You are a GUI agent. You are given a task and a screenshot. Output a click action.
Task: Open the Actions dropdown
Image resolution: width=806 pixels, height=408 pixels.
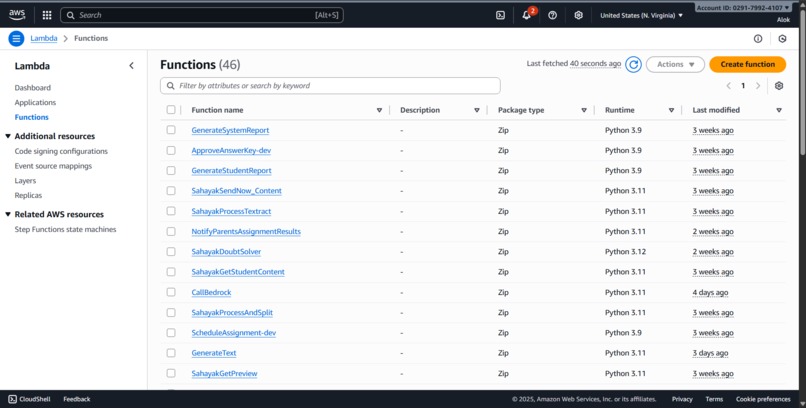tap(675, 64)
